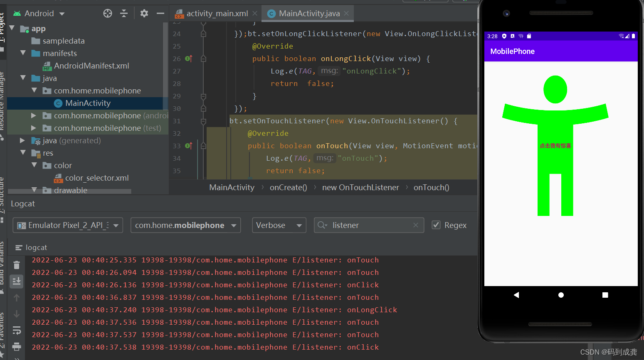The height and width of the screenshot is (360, 644).
Task: Open the Emulator Pixel_2_API device dropdown
Action: [68, 225]
